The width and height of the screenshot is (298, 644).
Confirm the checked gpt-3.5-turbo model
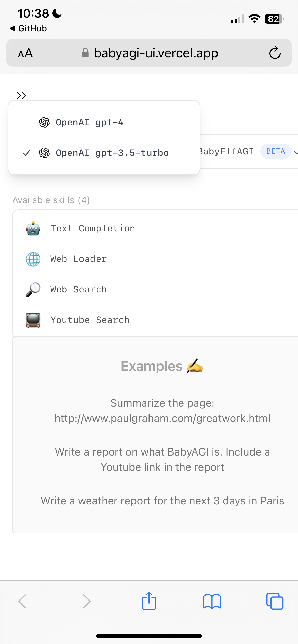coord(112,153)
